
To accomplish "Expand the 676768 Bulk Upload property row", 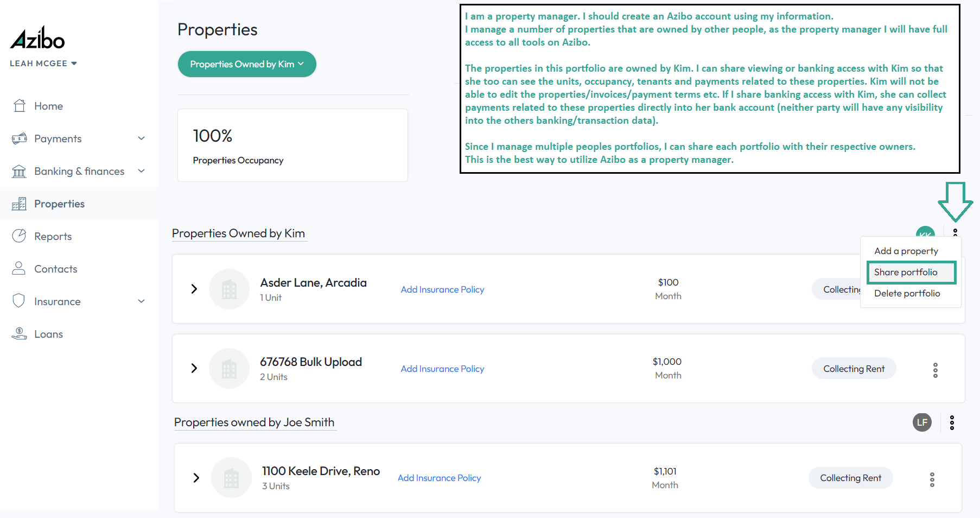I will (x=194, y=368).
